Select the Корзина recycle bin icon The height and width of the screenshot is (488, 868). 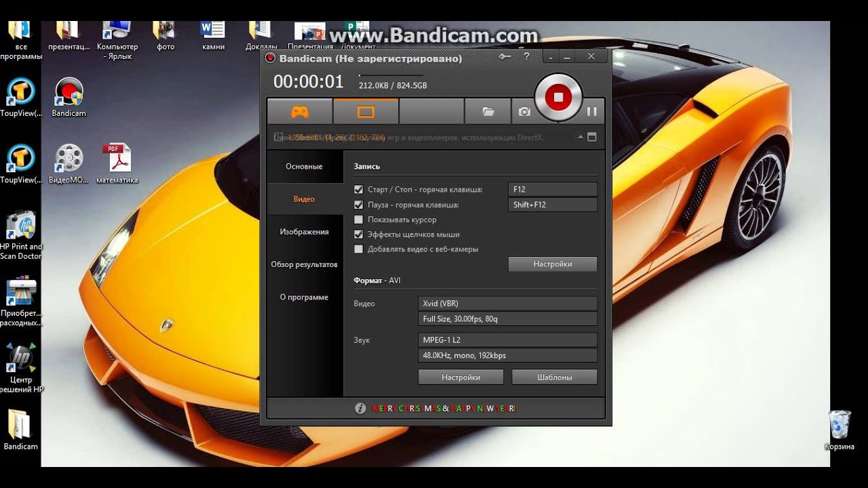(840, 430)
